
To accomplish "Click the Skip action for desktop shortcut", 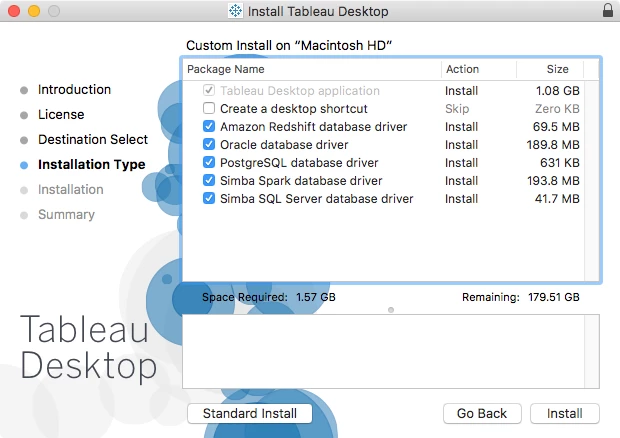I will pos(457,109).
